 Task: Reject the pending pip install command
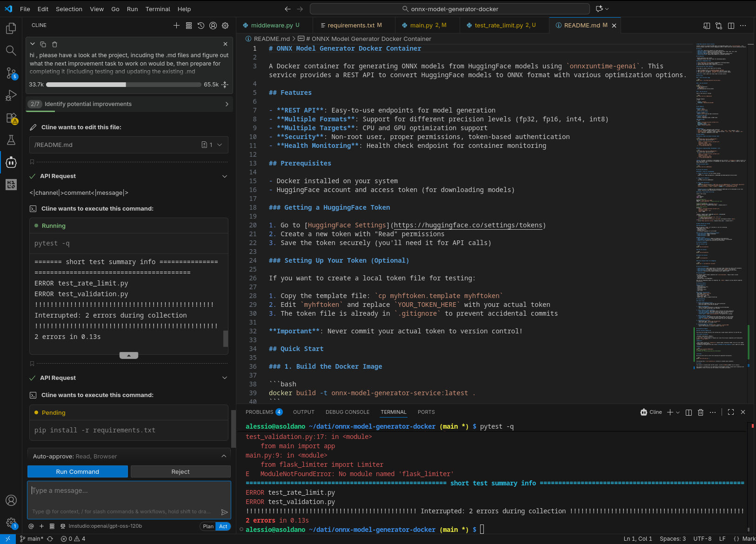click(181, 471)
